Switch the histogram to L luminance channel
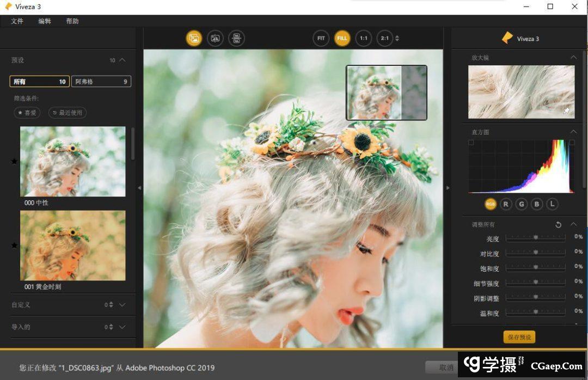 point(552,204)
